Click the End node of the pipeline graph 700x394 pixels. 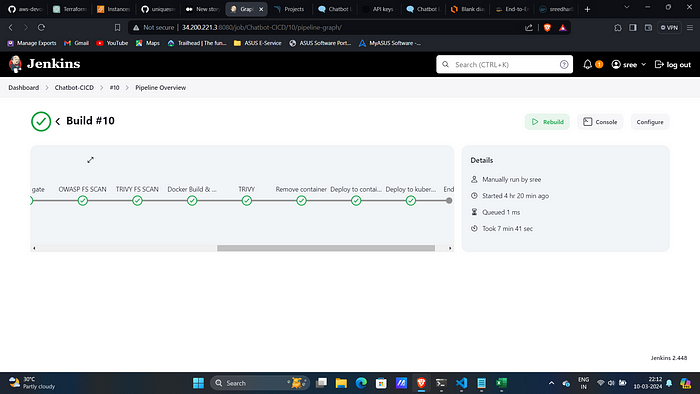pyautogui.click(x=449, y=201)
